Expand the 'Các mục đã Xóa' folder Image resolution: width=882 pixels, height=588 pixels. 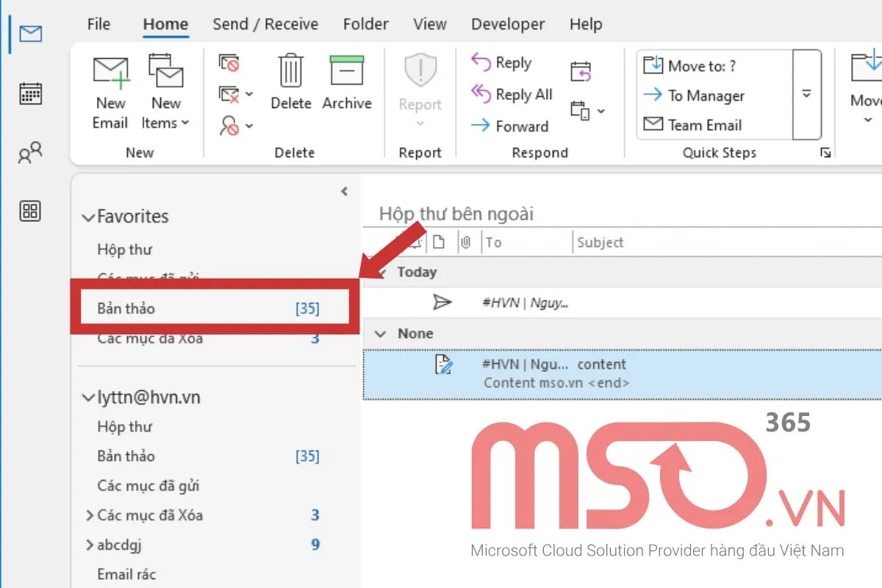point(91,515)
